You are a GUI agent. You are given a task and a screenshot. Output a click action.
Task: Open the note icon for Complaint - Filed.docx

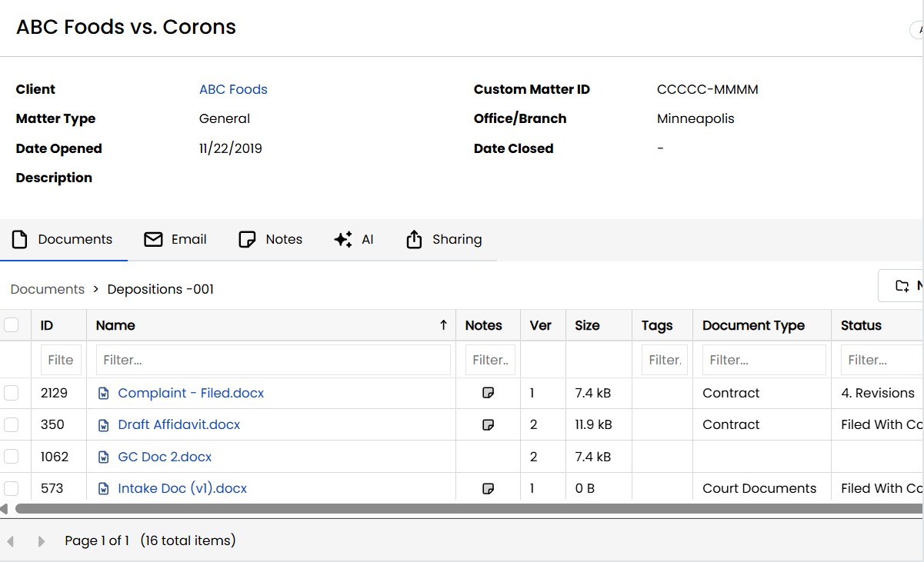click(x=488, y=393)
